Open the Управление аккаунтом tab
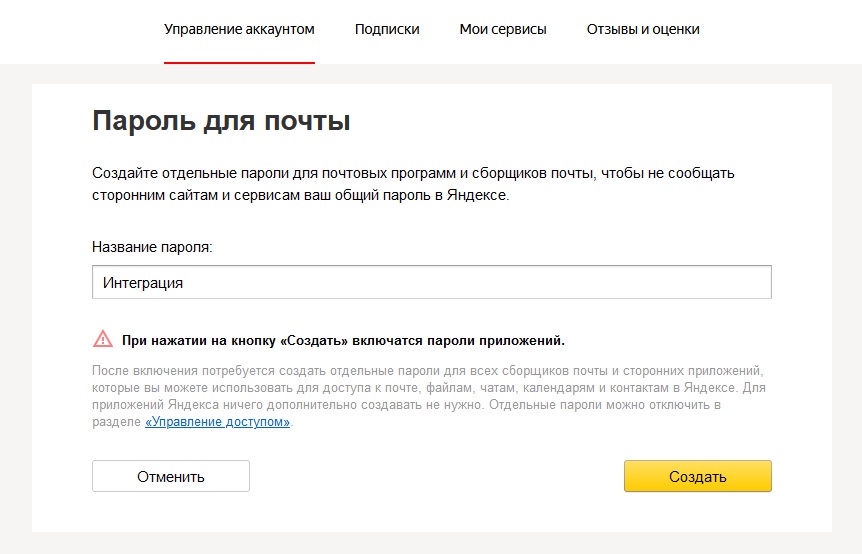862x554 pixels. (239, 29)
